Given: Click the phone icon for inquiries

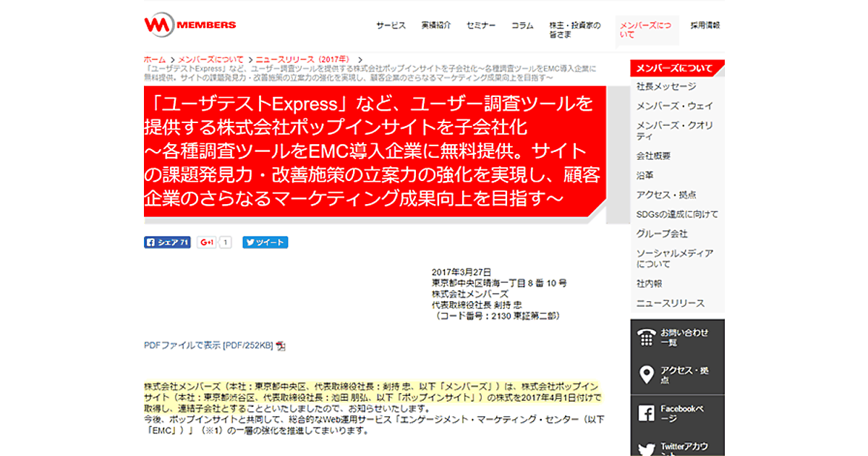Looking at the screenshot, I should (x=646, y=337).
